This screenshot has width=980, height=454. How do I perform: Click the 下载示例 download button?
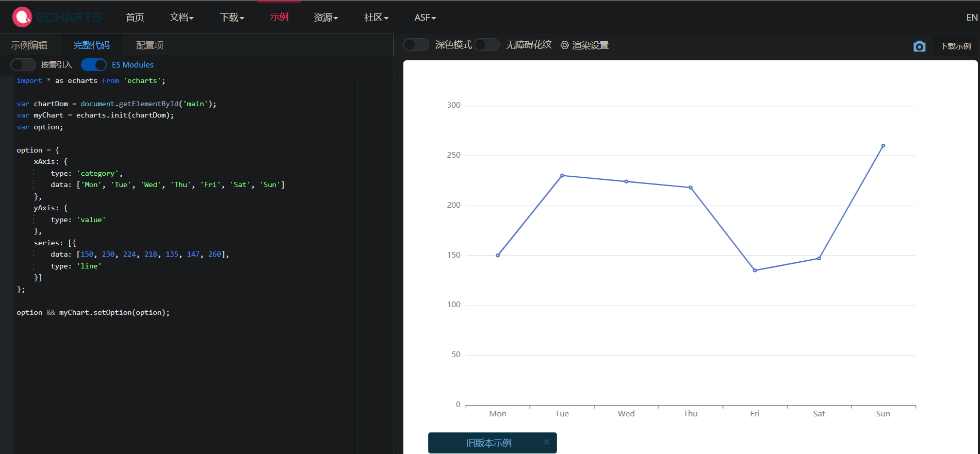pyautogui.click(x=955, y=46)
